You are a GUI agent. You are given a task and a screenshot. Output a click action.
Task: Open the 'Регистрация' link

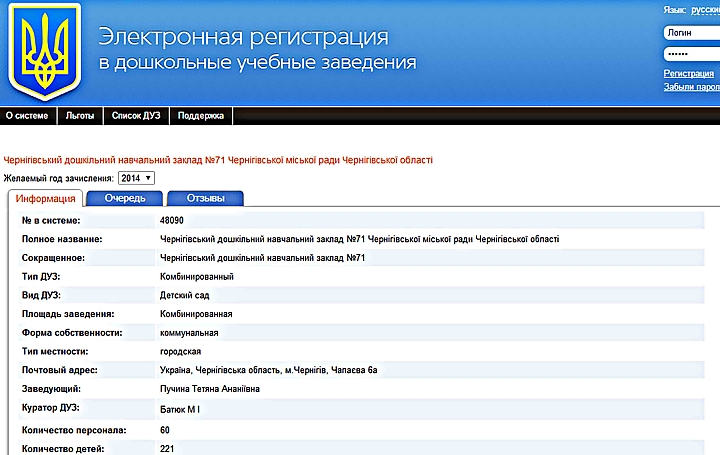point(689,73)
